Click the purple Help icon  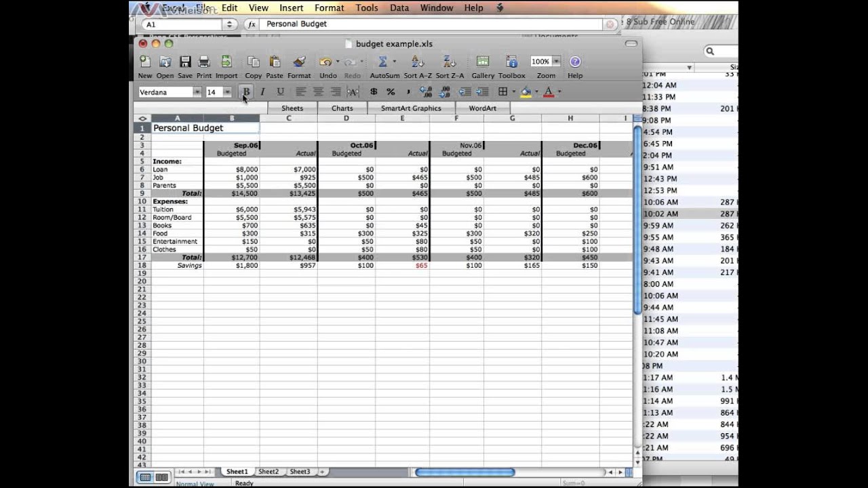click(575, 62)
